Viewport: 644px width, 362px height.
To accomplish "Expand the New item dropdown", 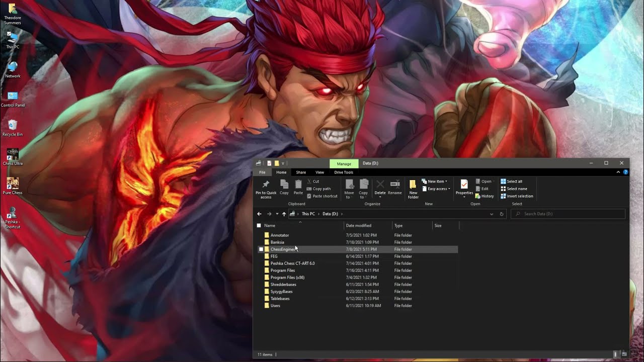I will [446, 182].
